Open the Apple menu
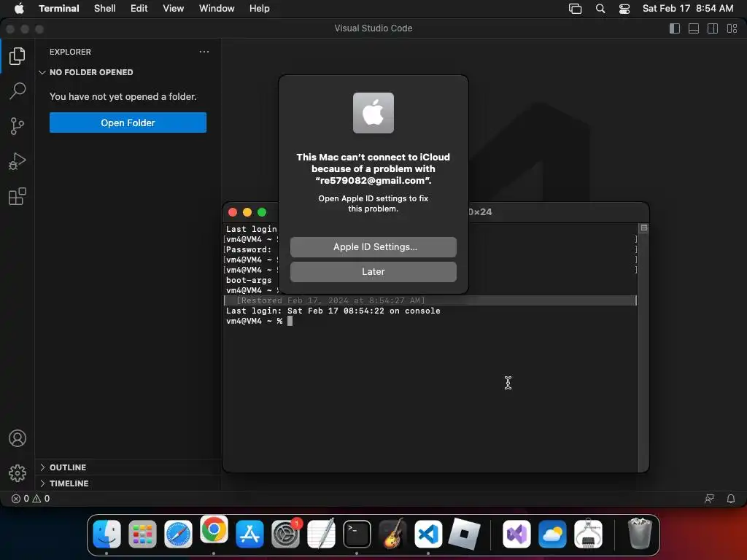Viewport: 747px width, 560px height. pos(18,8)
